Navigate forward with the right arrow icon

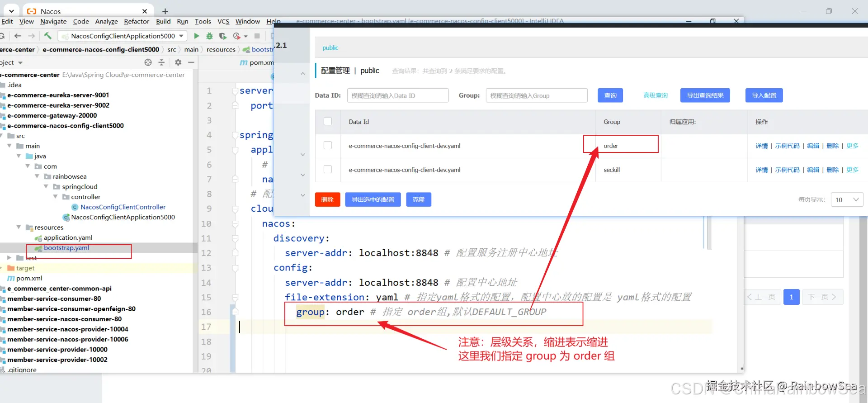pyautogui.click(x=32, y=36)
